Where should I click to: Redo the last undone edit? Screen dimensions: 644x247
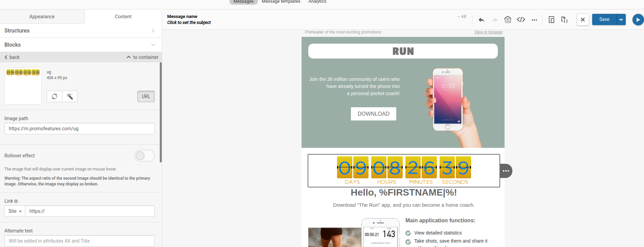pyautogui.click(x=494, y=20)
